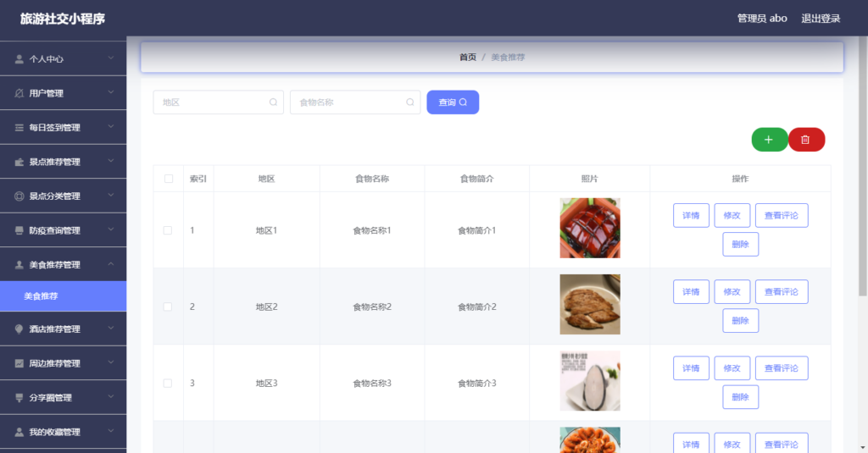Toggle the select-all header checkbox
Viewport: 868px width, 453px height.
tap(169, 179)
